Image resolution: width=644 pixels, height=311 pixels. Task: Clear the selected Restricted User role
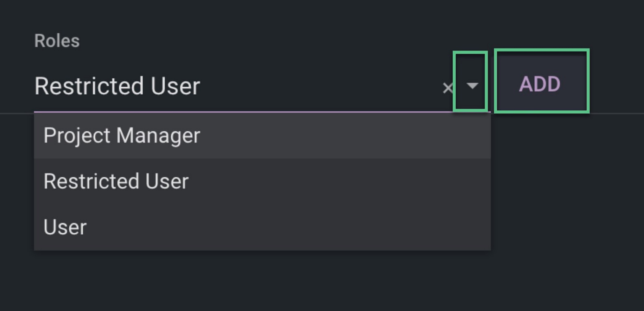coord(447,88)
